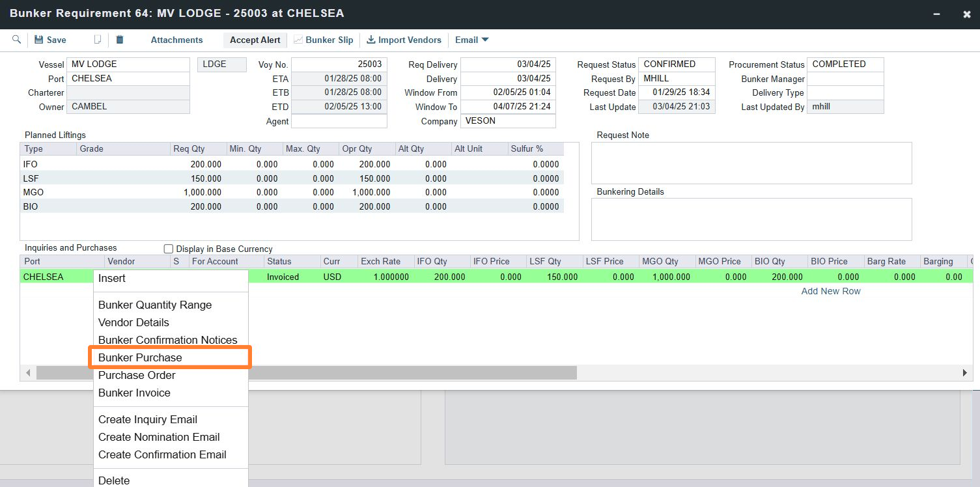The image size is (980, 487).
Task: Click the trash can delete icon
Action: coord(120,40)
